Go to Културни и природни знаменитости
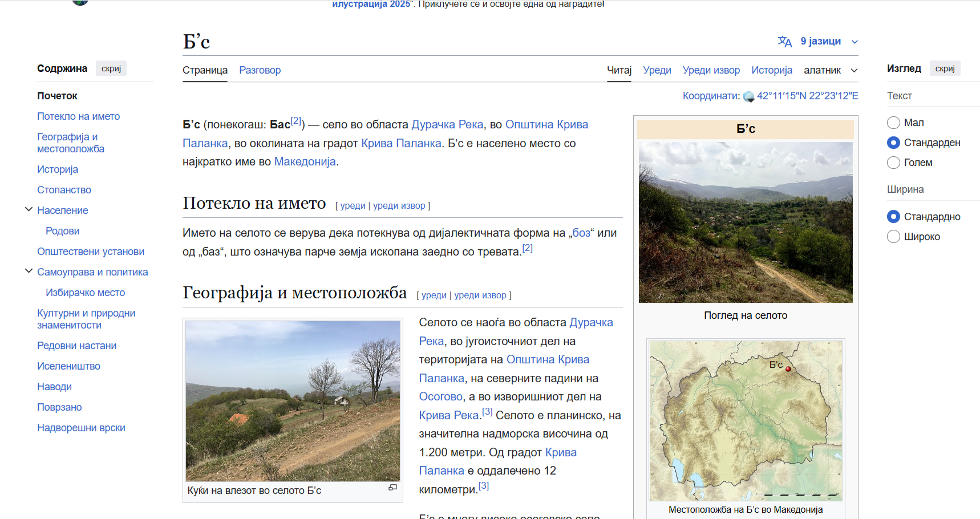Image resolution: width=980 pixels, height=519 pixels. 86,319
